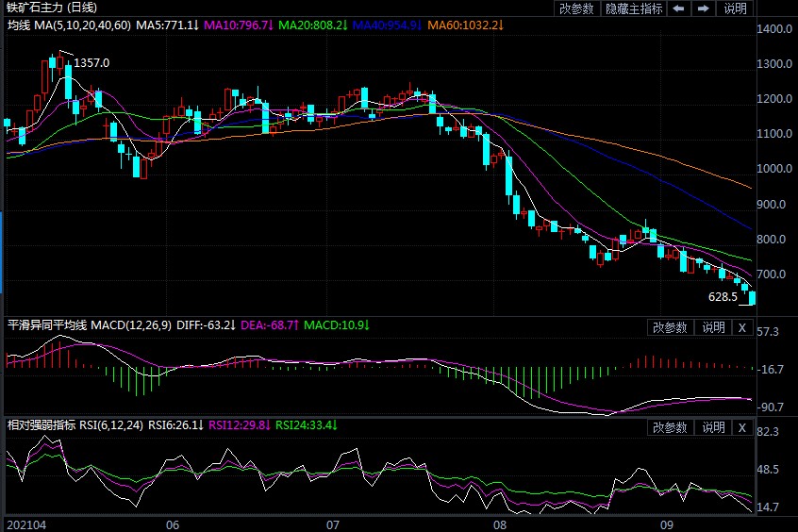Close the MACD indicator panel with X
The image size is (798, 532).
[x=741, y=327]
